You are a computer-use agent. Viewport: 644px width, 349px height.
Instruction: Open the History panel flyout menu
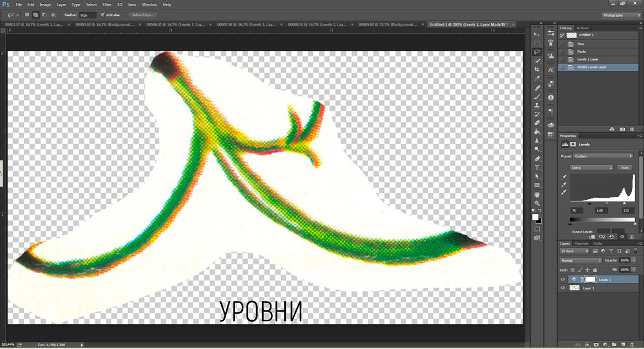[640, 28]
